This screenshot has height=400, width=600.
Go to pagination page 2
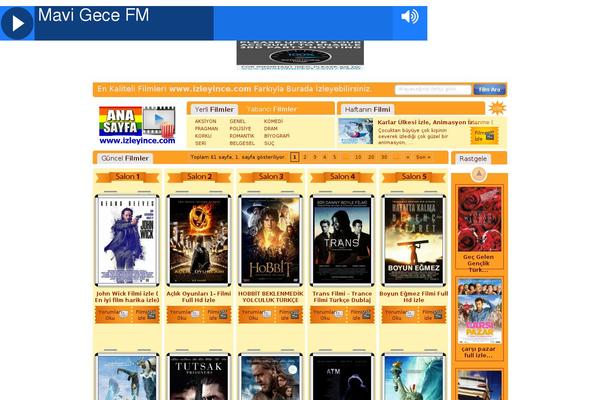click(305, 157)
